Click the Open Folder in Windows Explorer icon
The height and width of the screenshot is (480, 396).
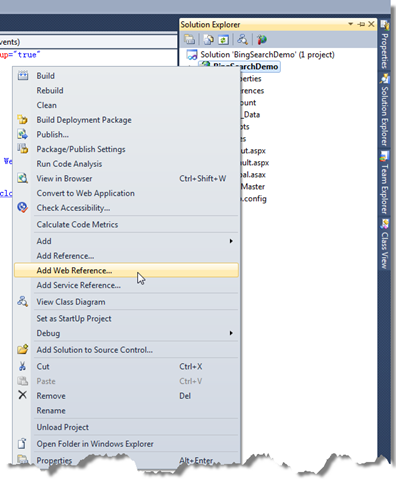click(x=22, y=444)
